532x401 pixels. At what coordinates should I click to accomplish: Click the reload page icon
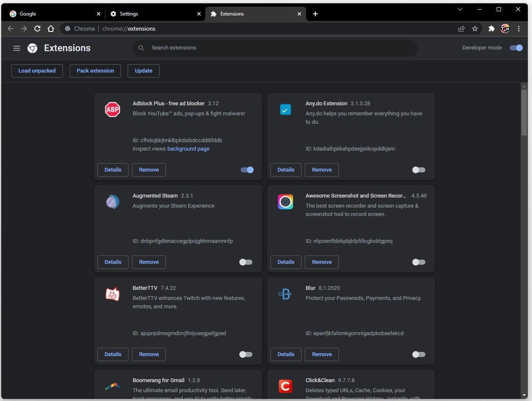pos(37,29)
